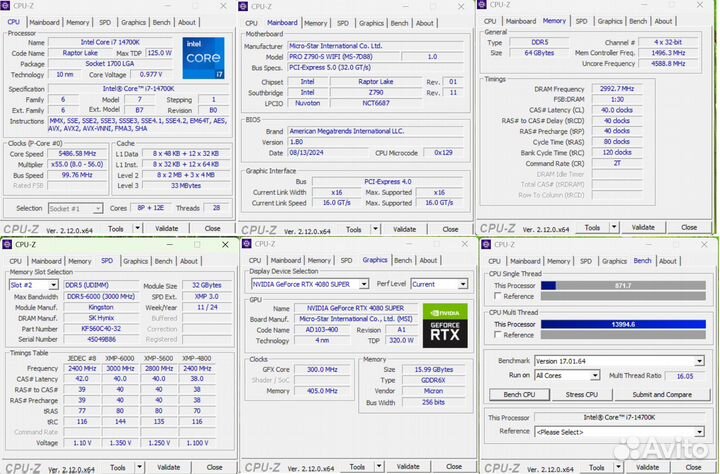Click the graphics memory Size value 15.99 GBytes
Viewport: 720px width, 474px height.
[433, 369]
